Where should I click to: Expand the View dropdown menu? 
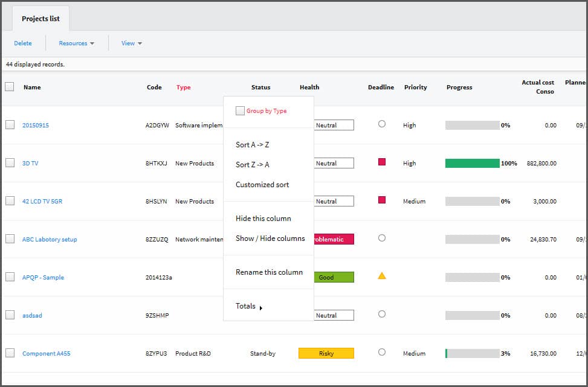pos(131,43)
